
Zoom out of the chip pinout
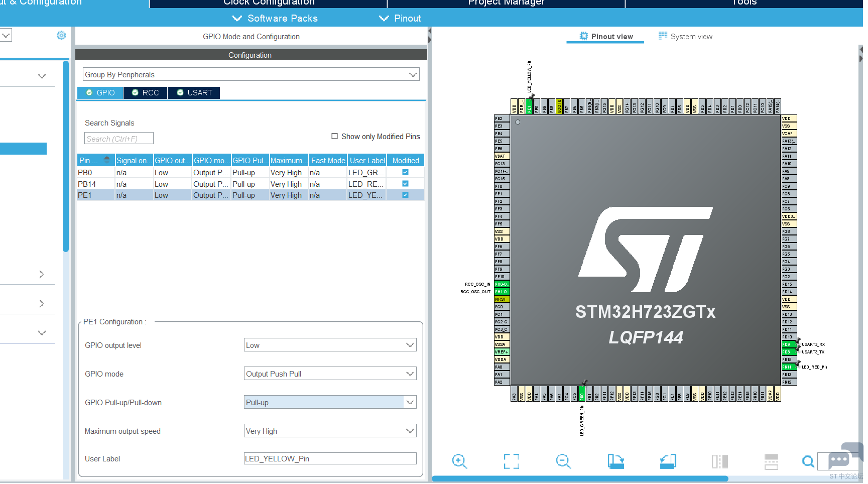tap(563, 461)
